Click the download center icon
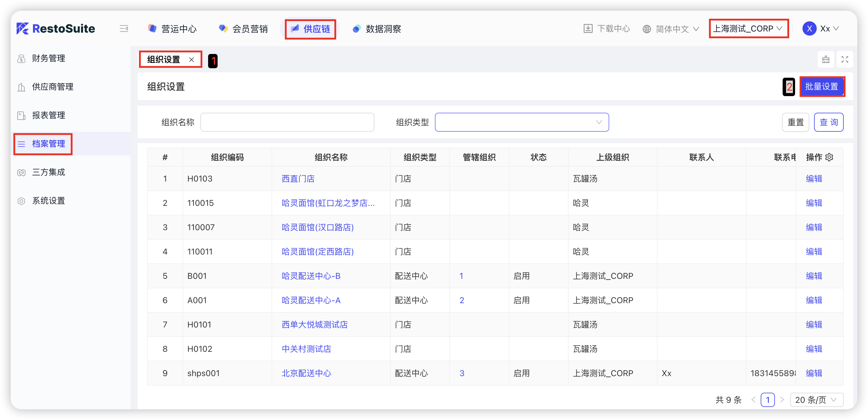The width and height of the screenshot is (868, 420). click(x=588, y=29)
